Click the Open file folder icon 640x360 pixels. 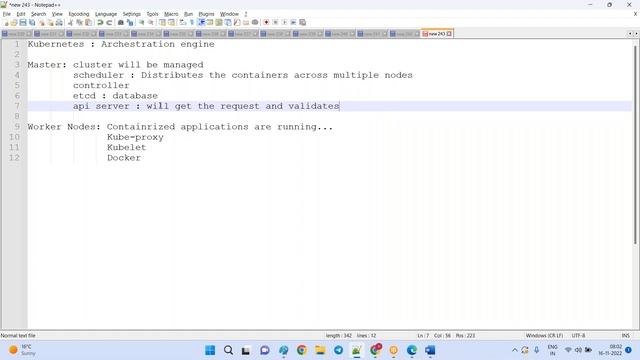(x=14, y=22)
